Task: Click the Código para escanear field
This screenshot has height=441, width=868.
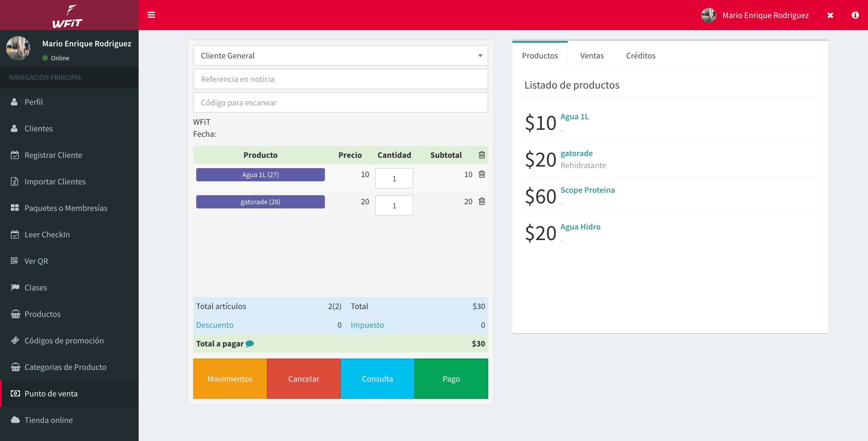Action: 340,102
